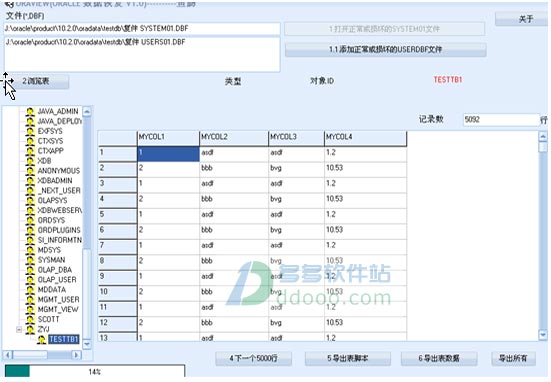Click the CTXAPP user icon
Screen dimensions: 551x382
click(30, 151)
